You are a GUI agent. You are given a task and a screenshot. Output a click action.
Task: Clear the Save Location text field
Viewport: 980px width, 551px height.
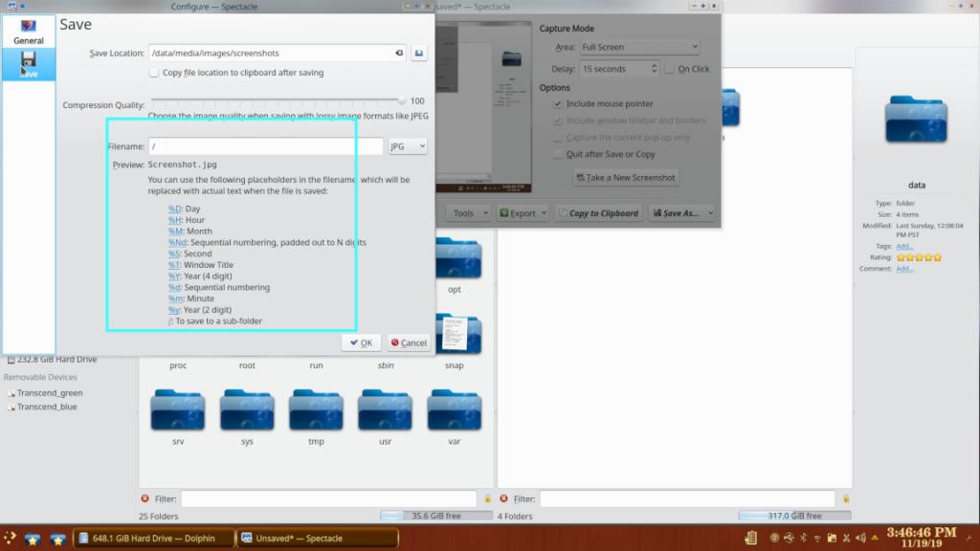click(x=399, y=54)
